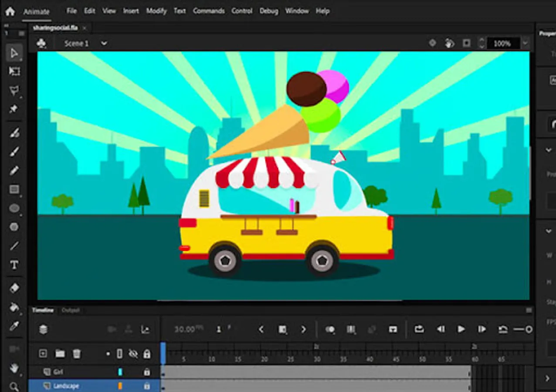The width and height of the screenshot is (556, 392).
Task: Open the 100% zoom level dropdown
Action: pos(525,44)
